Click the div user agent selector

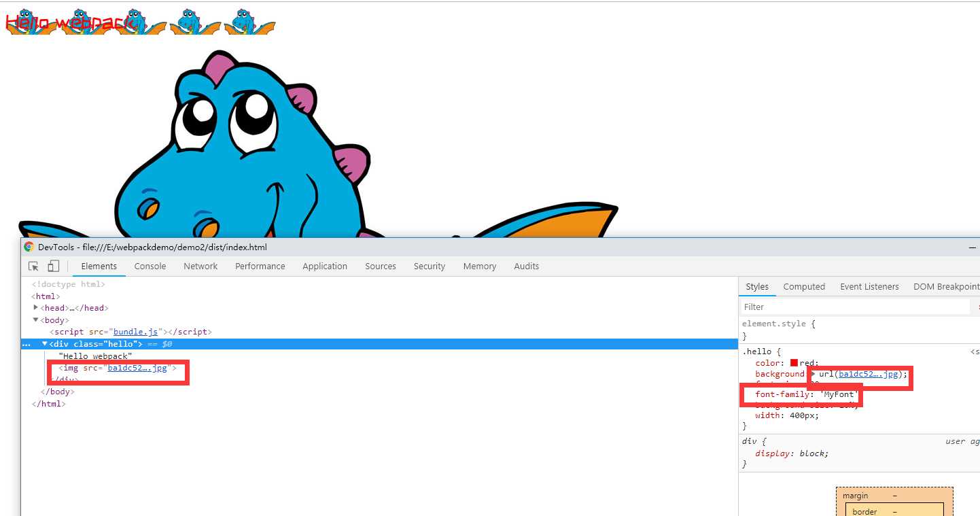click(748, 441)
